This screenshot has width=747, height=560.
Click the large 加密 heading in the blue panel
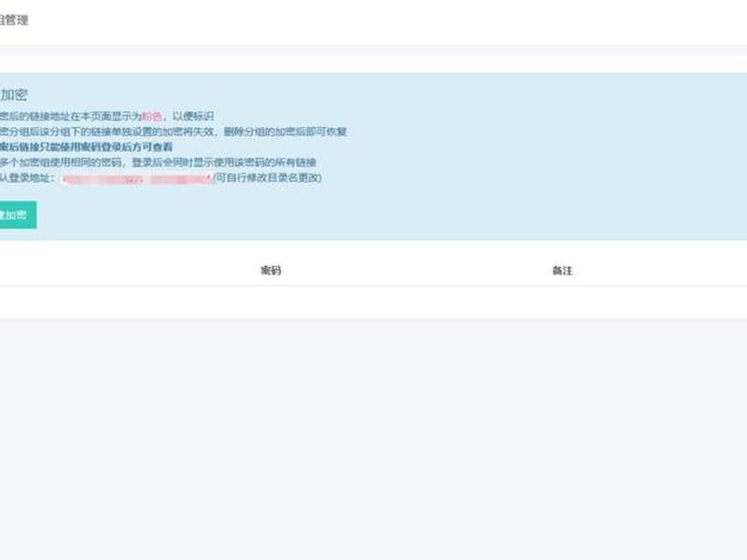pos(14,95)
